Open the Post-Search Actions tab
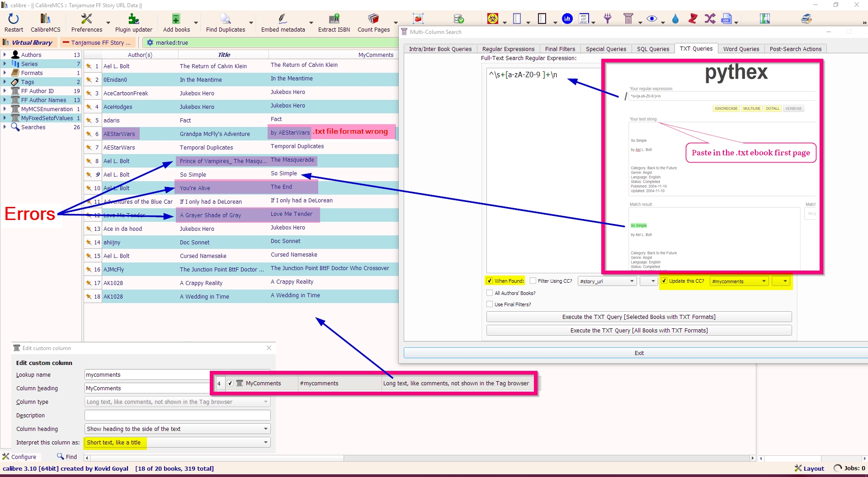Viewport: 868px width, 477px height. [x=796, y=49]
